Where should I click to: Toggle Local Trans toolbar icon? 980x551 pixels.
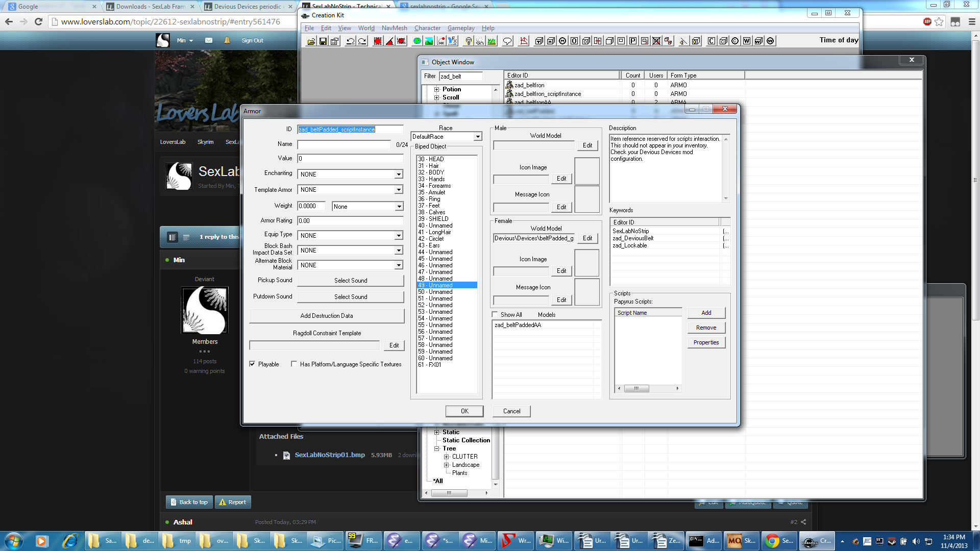[x=401, y=41]
